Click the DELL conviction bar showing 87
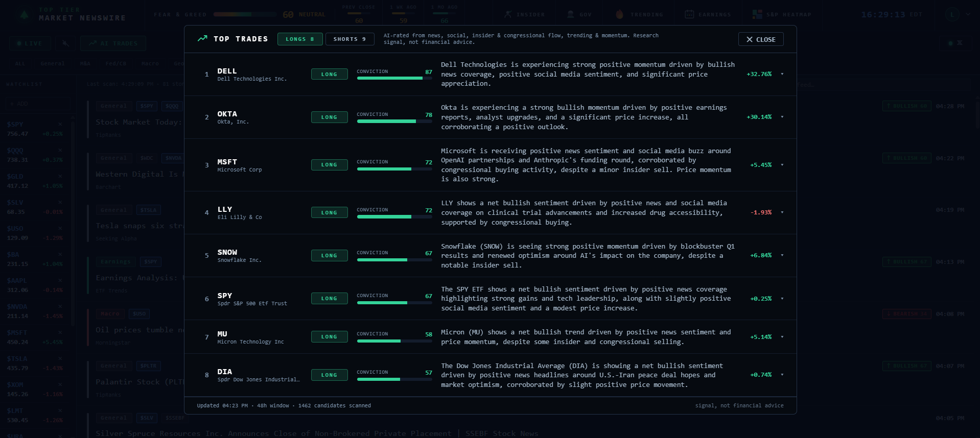This screenshot has width=980, height=438. [394, 78]
